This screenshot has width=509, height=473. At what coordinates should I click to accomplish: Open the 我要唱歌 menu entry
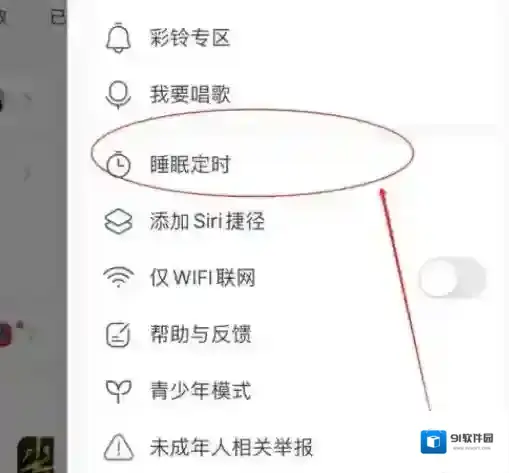(x=190, y=94)
